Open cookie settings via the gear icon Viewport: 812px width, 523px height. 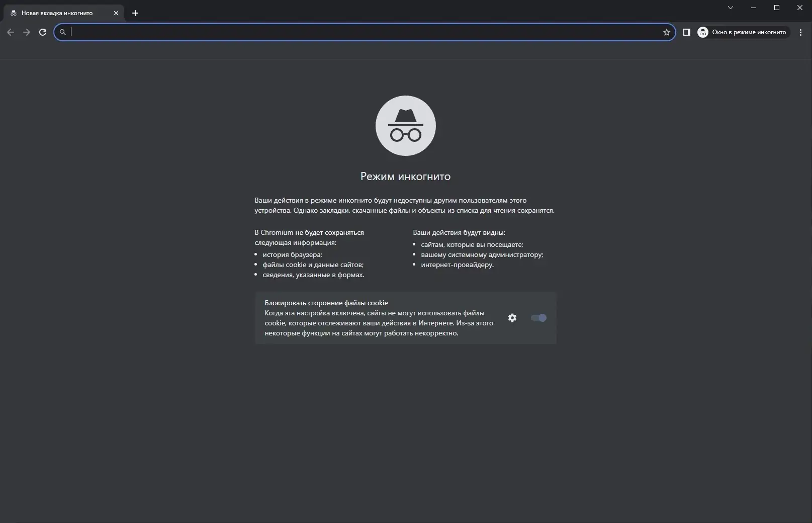point(512,318)
